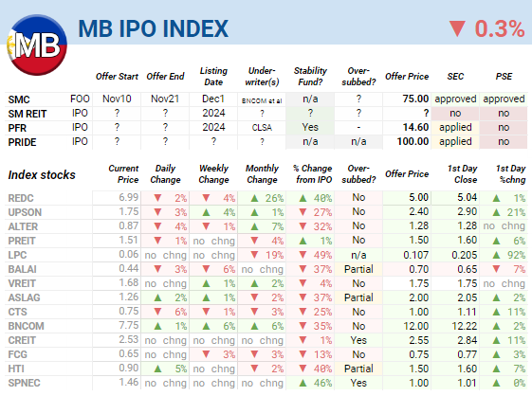Image resolution: width=532 pixels, height=396 pixels.
Task: Select LPC's 0.107 offer price
Action: (x=415, y=255)
